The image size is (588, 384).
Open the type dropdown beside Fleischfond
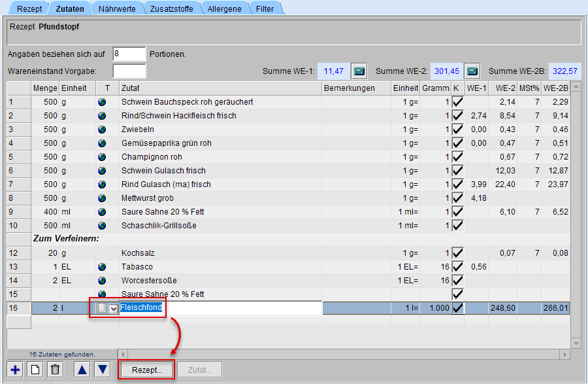tap(113, 309)
